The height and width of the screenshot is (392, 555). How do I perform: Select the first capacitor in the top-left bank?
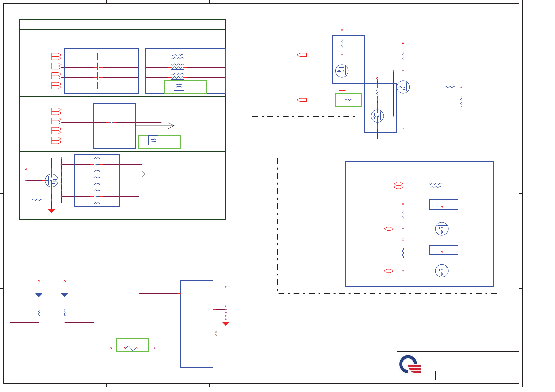click(98, 56)
